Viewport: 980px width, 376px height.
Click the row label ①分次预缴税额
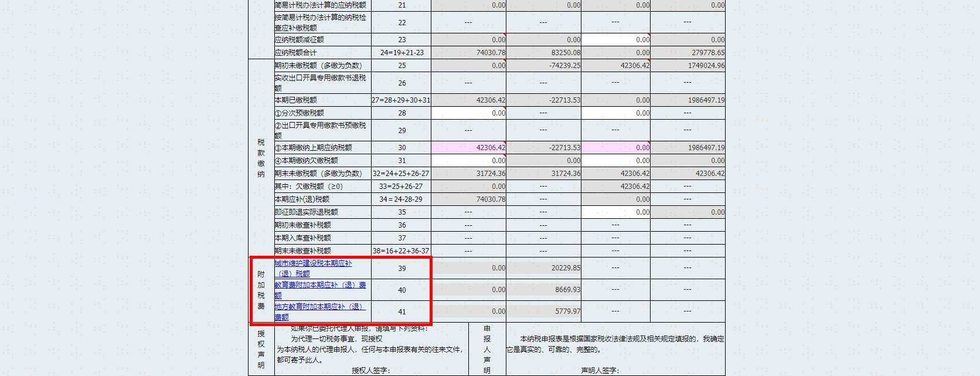click(300, 113)
